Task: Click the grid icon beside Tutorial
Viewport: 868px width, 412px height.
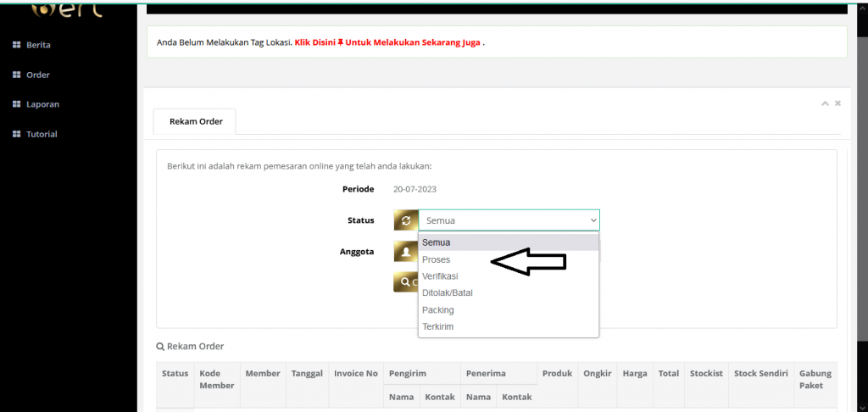Action: tap(16, 134)
